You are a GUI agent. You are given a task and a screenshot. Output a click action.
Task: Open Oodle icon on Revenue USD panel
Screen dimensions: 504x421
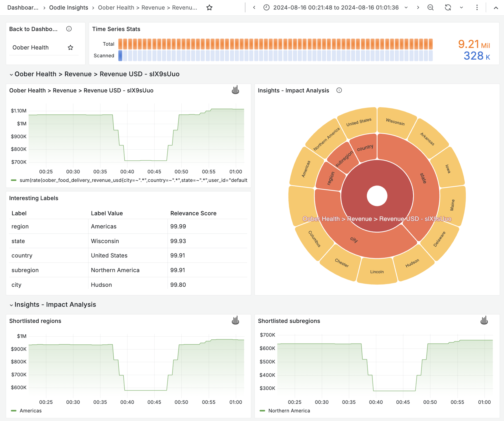[x=235, y=90]
